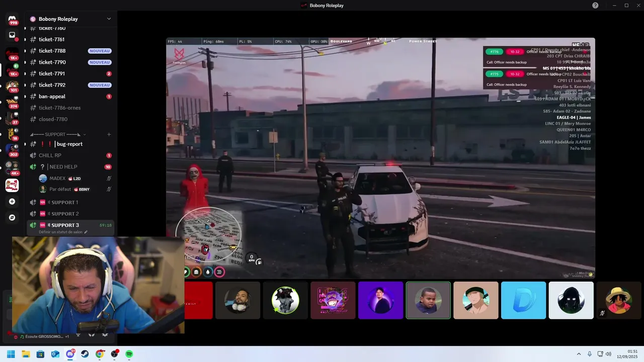Open the server icon with 302 badge
This screenshot has width=644, height=362.
click(12, 151)
